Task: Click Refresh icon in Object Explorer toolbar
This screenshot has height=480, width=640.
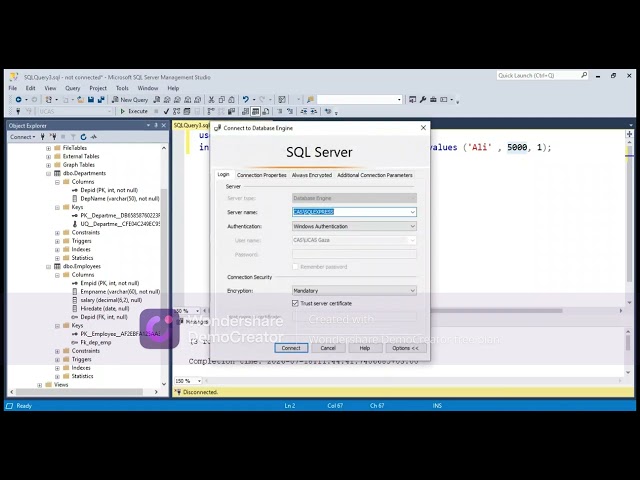Action: pos(83,137)
